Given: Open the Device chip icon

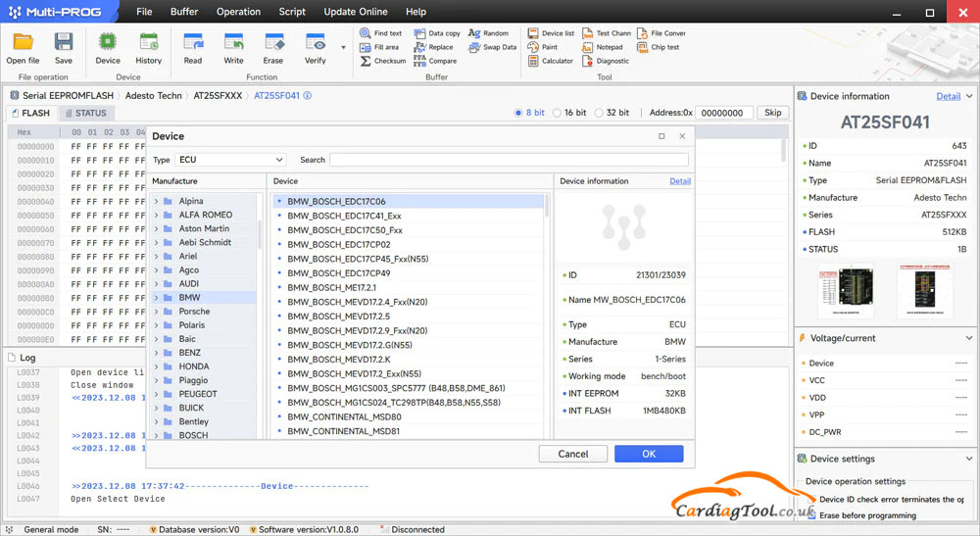Looking at the screenshot, I should (x=108, y=42).
